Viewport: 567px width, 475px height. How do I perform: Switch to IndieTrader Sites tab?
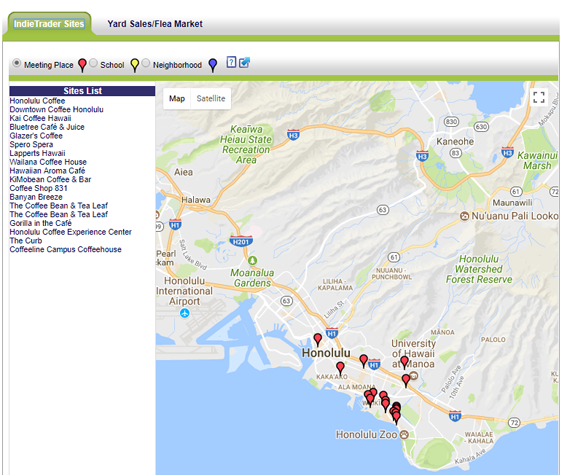[49, 24]
